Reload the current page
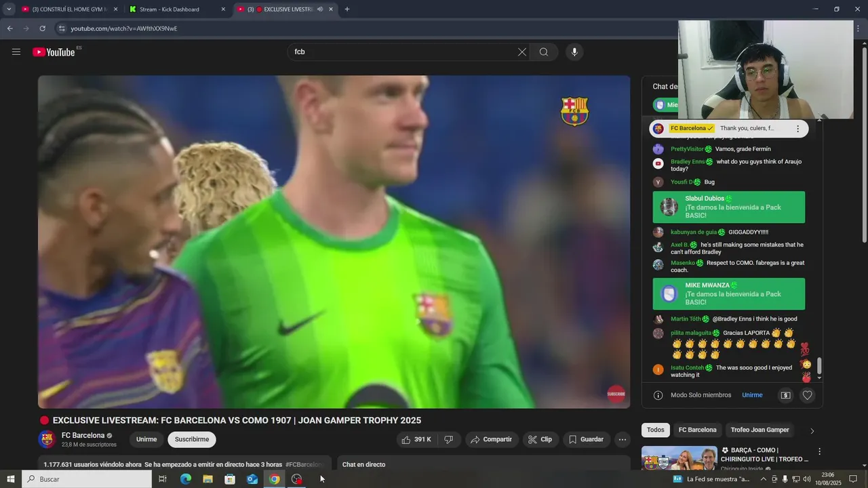This screenshot has width=868, height=488. click(42, 28)
